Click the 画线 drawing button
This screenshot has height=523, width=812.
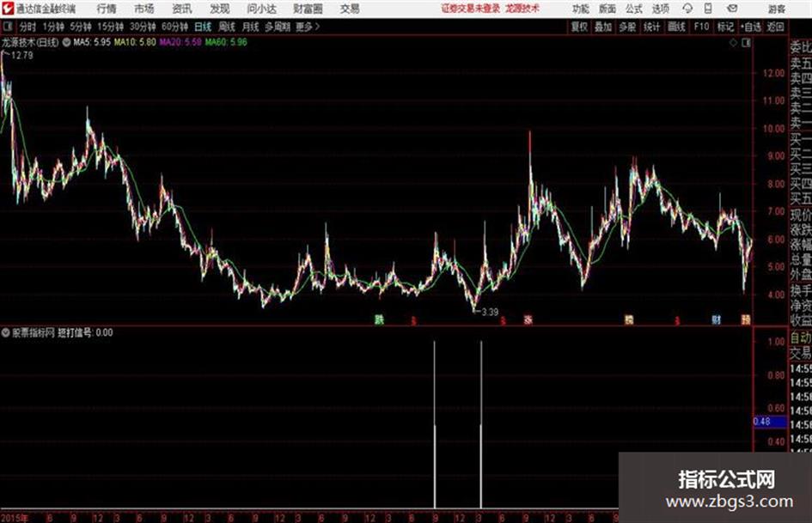point(675,27)
